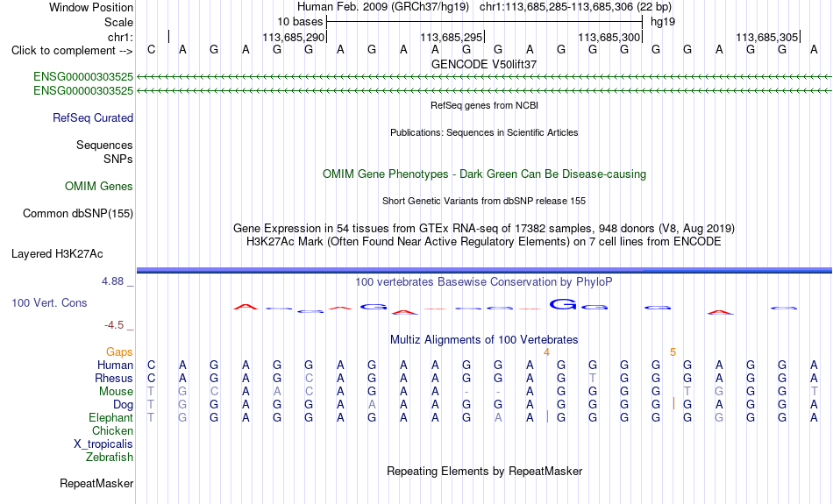The width and height of the screenshot is (833, 504).
Task: Select the Elephant species label
Action: tap(111, 418)
